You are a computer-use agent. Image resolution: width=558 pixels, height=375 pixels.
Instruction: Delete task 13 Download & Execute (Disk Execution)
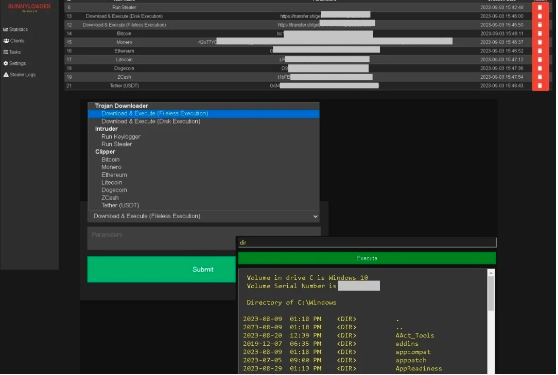[540, 16]
